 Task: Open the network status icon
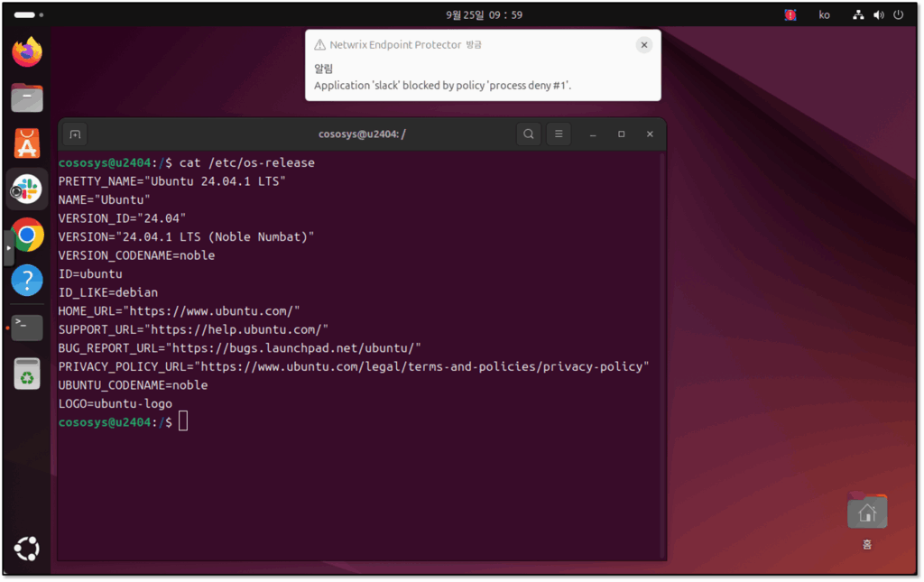(x=859, y=14)
